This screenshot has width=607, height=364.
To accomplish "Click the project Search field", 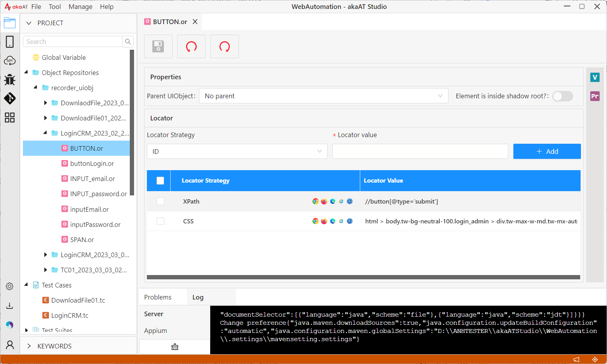I will coord(73,42).
